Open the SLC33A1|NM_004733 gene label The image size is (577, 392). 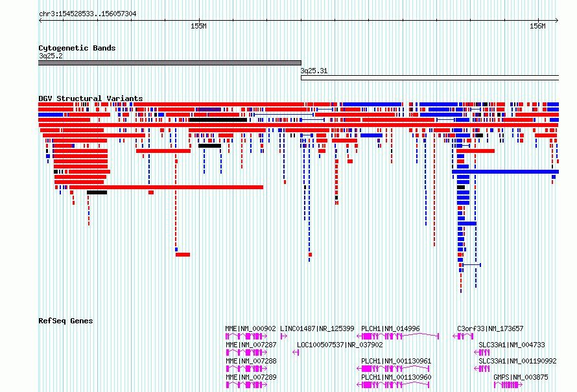[x=512, y=345]
